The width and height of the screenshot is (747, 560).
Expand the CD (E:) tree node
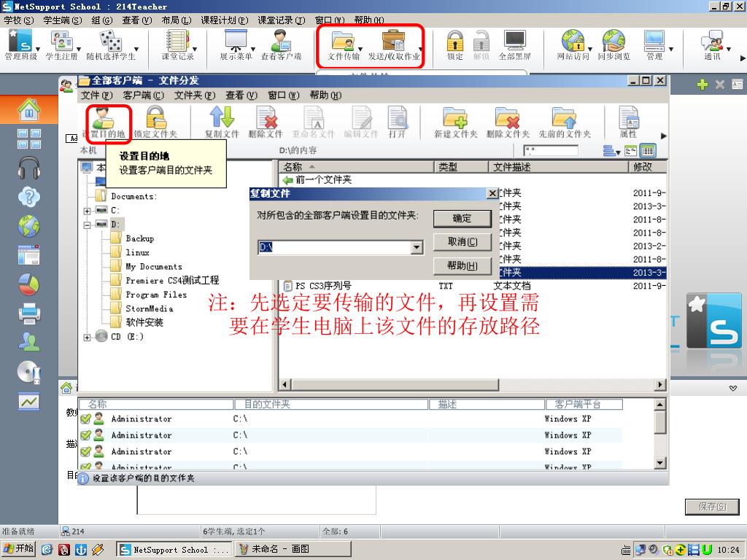[x=88, y=337]
